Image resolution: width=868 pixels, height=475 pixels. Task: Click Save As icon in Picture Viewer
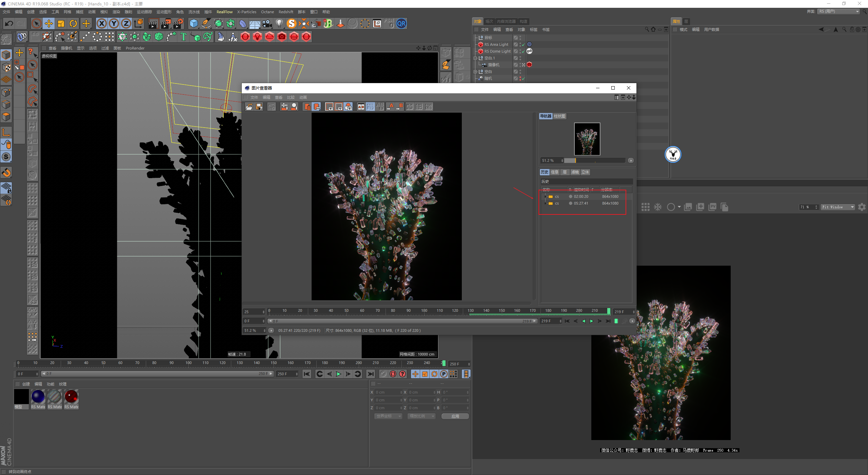(259, 107)
